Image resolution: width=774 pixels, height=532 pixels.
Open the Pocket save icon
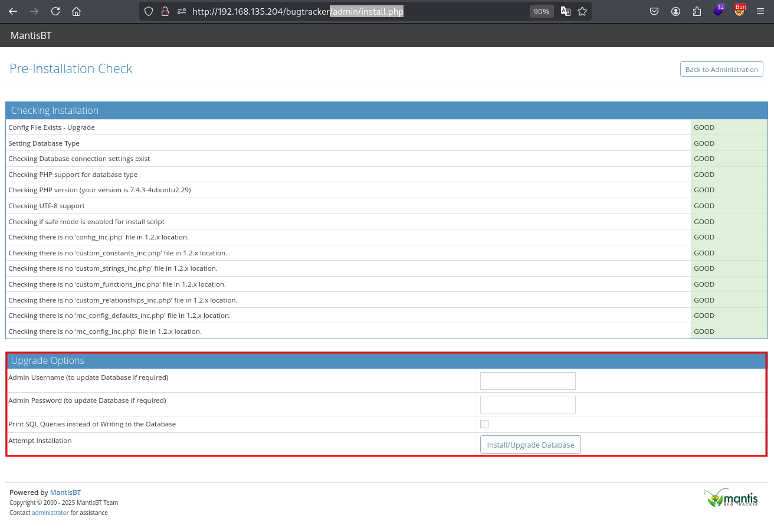(x=654, y=11)
